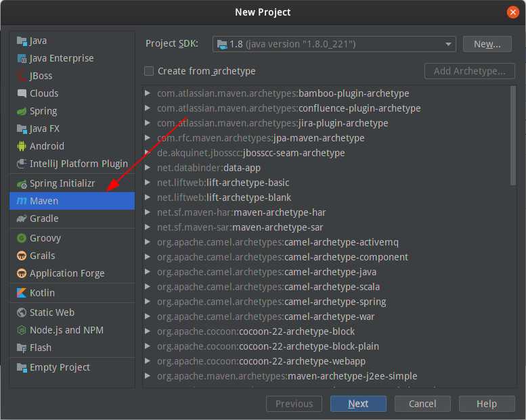Enable Create from archetype checkbox
This screenshot has width=526, height=420.
[x=149, y=71]
